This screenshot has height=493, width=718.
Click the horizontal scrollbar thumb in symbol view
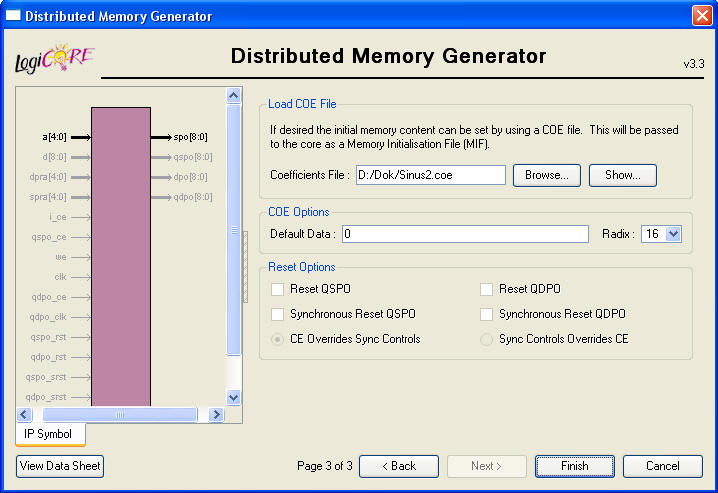[120, 415]
